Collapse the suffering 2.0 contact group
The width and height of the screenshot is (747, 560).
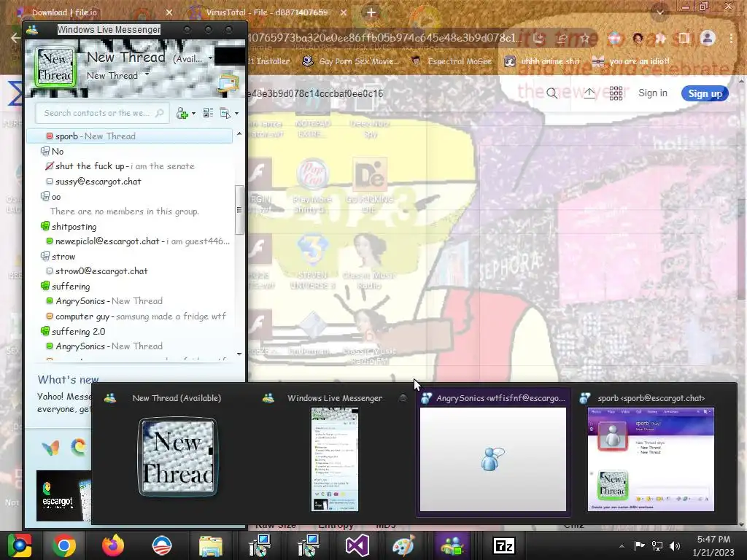[x=45, y=331]
